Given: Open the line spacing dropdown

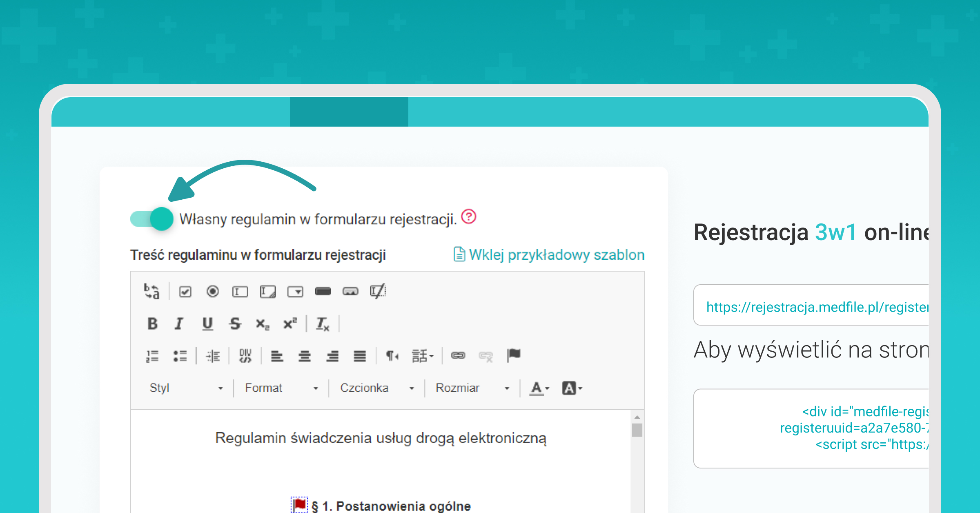Looking at the screenshot, I should (422, 356).
